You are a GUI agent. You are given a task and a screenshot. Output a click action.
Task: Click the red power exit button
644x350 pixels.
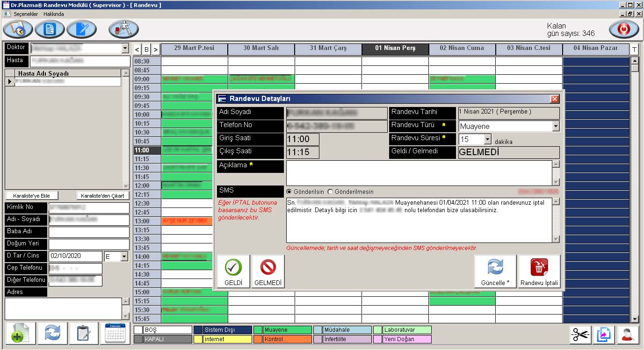(624, 29)
